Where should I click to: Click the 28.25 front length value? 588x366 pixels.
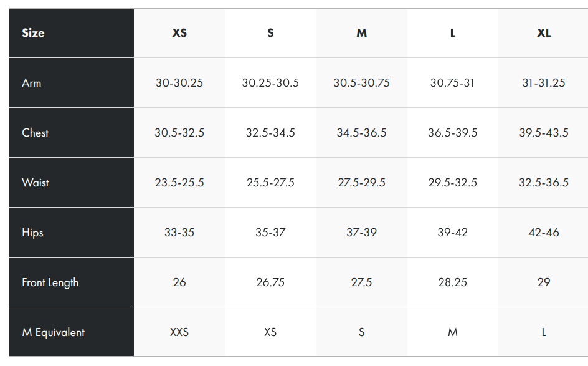(453, 282)
